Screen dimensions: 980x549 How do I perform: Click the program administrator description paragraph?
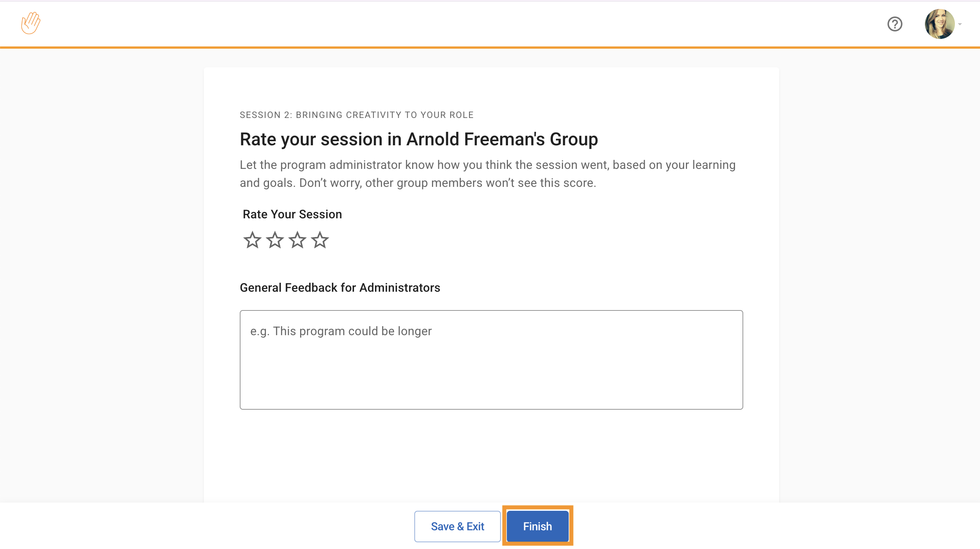click(x=487, y=174)
